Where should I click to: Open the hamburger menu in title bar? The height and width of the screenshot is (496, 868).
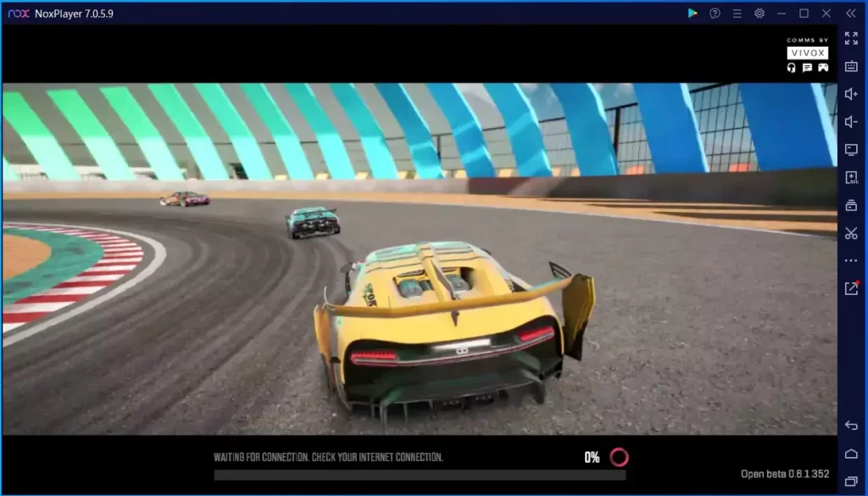[737, 14]
